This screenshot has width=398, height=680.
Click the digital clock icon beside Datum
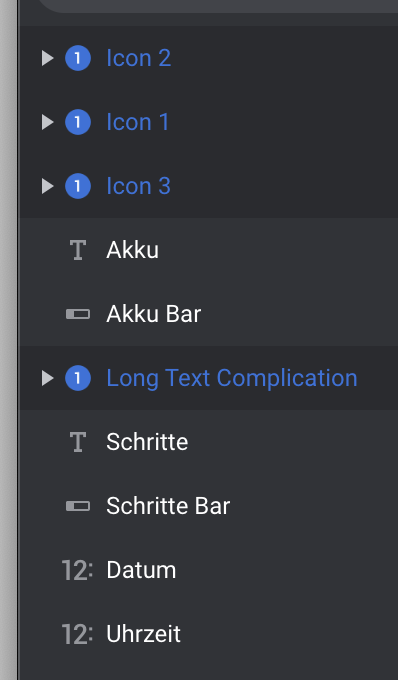(x=77, y=570)
